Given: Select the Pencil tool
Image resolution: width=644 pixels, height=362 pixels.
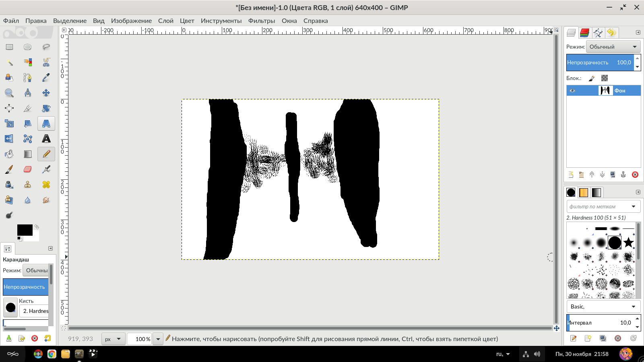Looking at the screenshot, I should 46,154.
